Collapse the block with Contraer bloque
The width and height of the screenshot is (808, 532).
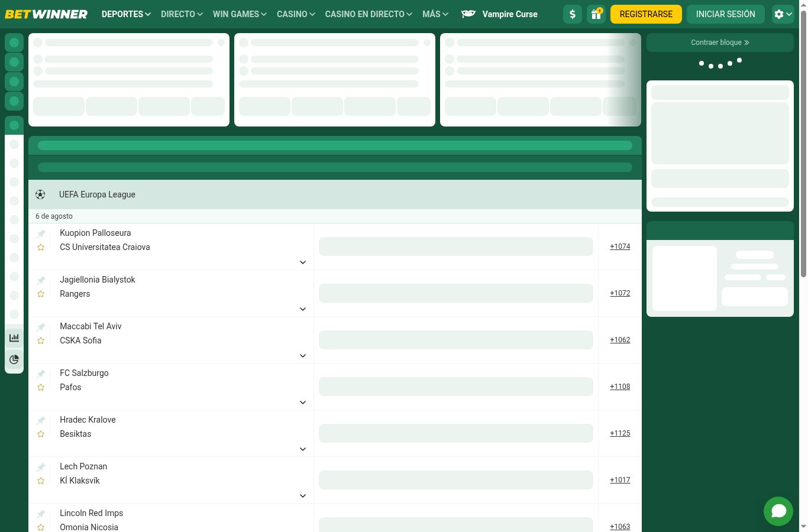[720, 43]
